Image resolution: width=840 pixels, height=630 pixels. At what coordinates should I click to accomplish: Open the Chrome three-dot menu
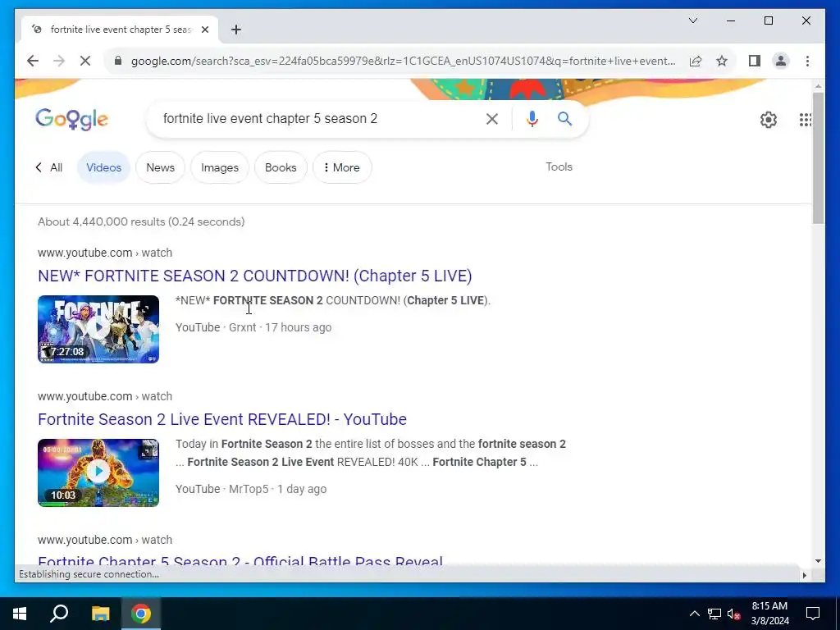pyautogui.click(x=807, y=61)
